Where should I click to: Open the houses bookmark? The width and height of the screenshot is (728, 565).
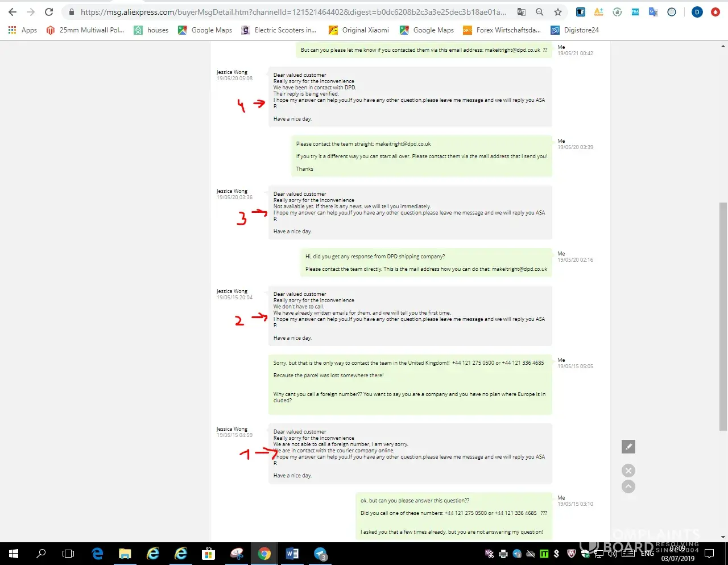pyautogui.click(x=151, y=30)
